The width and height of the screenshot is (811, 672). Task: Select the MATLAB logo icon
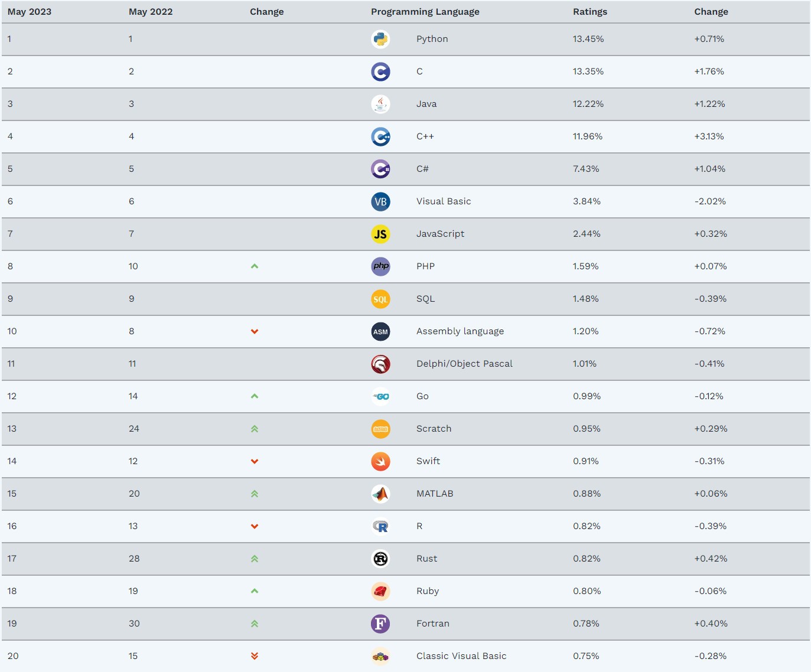pos(380,494)
